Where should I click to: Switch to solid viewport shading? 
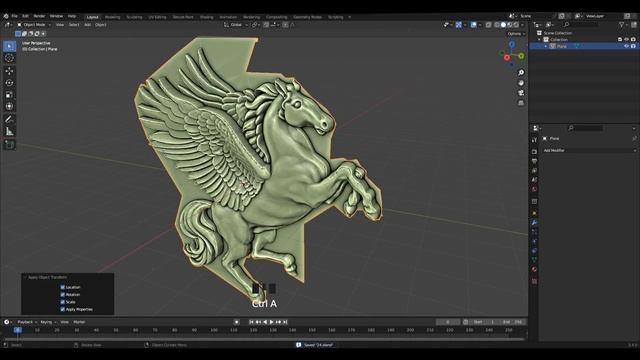(503, 25)
